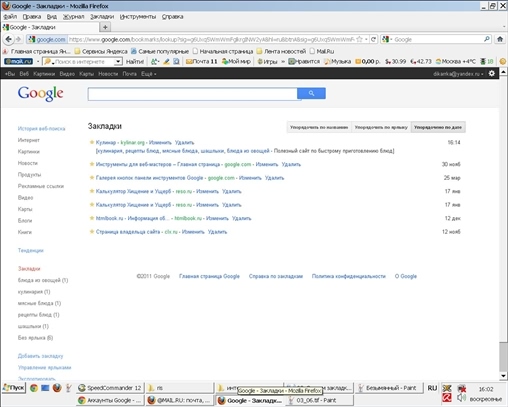Reload page with the refresh icon

[374, 39]
